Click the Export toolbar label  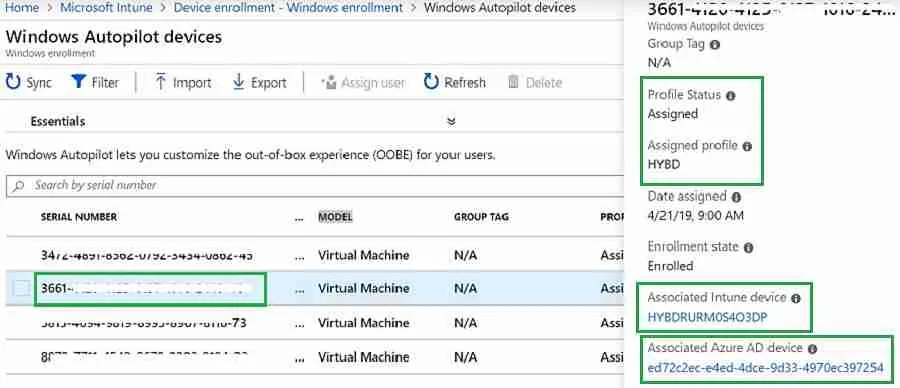(x=269, y=83)
